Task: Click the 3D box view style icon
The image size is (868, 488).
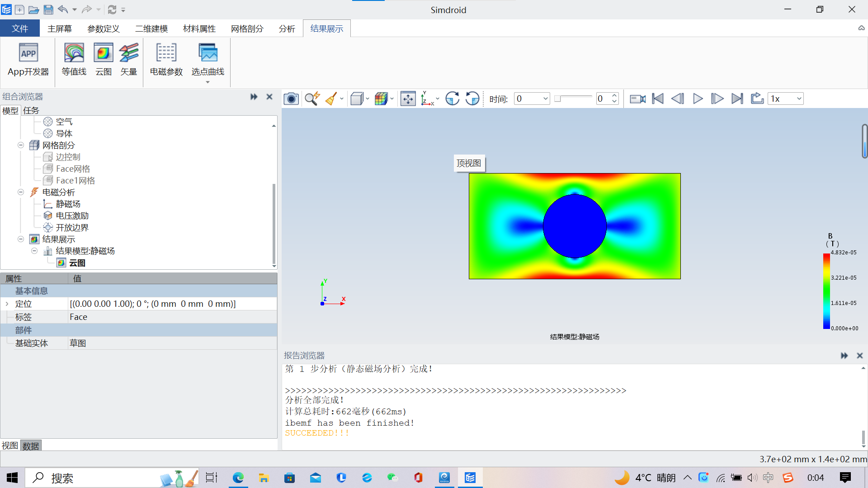Action: [357, 99]
